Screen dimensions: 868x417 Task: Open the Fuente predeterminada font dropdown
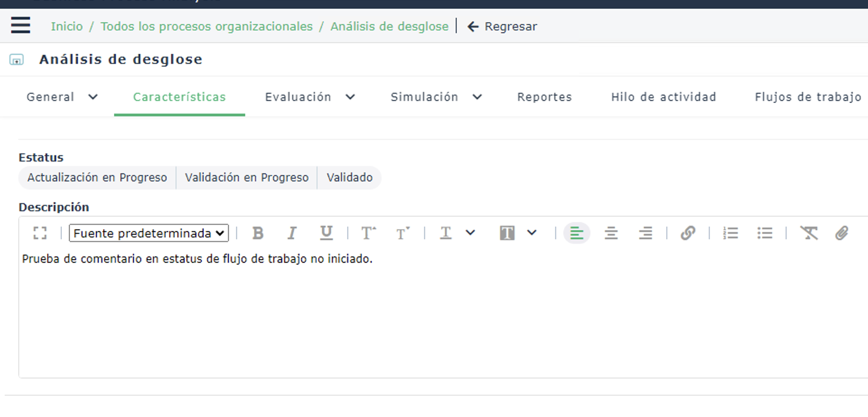click(x=149, y=233)
